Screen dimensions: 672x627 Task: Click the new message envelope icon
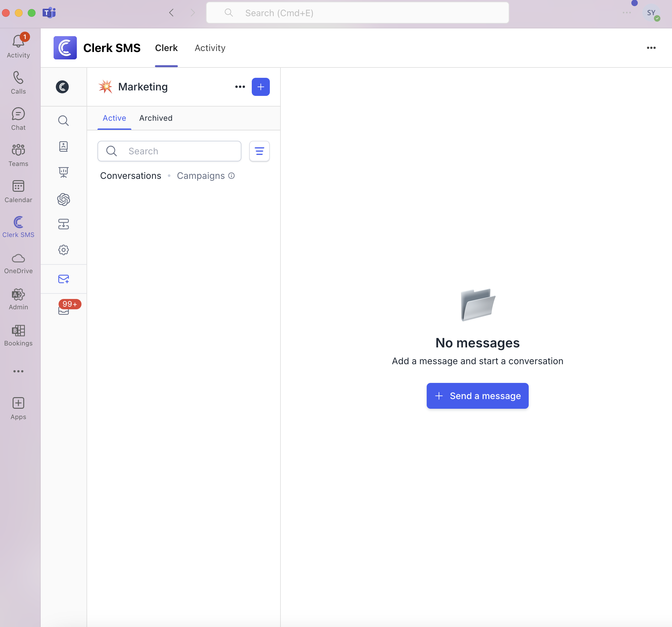click(63, 279)
